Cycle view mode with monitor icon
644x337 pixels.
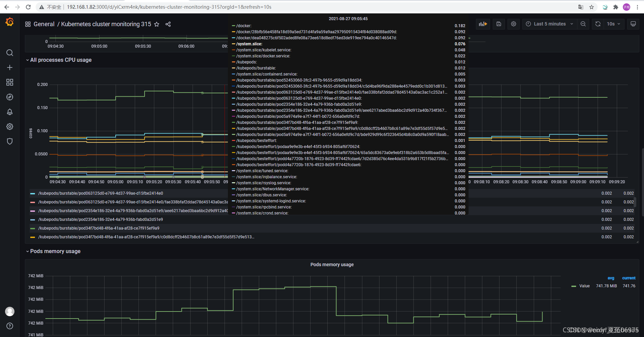coord(633,24)
